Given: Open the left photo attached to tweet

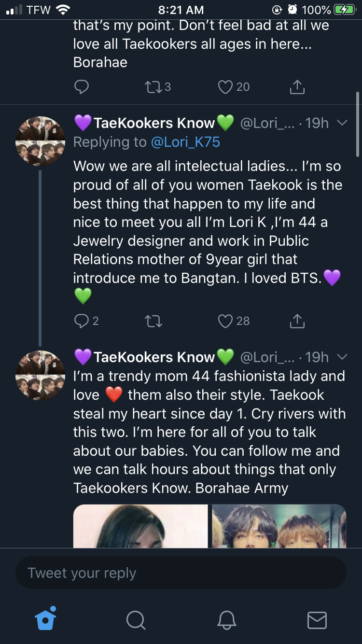Looking at the screenshot, I should [140, 526].
